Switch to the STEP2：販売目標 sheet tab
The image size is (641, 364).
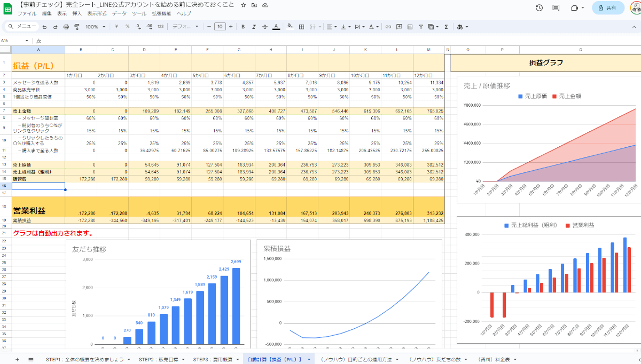click(x=159, y=360)
